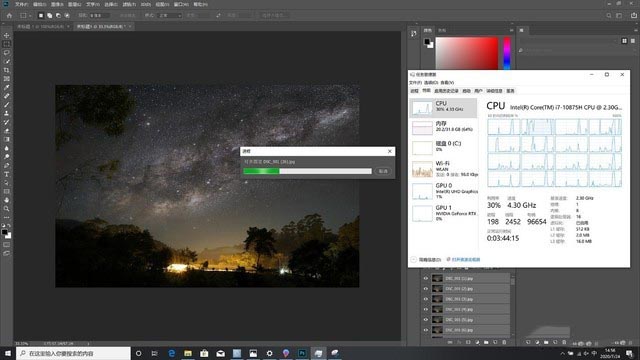Image resolution: width=640 pixels, height=360 pixels.
Task: Open the Photoshop 图像 (Image) menu
Action: pos(57,4)
